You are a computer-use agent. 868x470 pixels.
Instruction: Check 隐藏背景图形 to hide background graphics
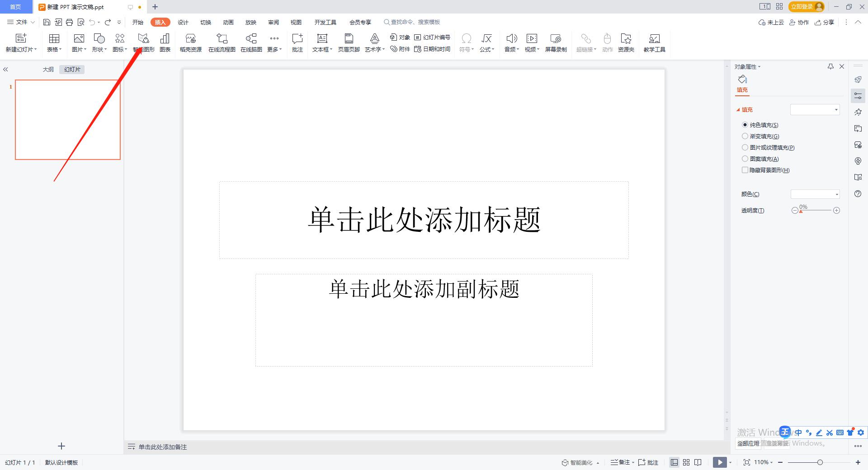click(745, 170)
